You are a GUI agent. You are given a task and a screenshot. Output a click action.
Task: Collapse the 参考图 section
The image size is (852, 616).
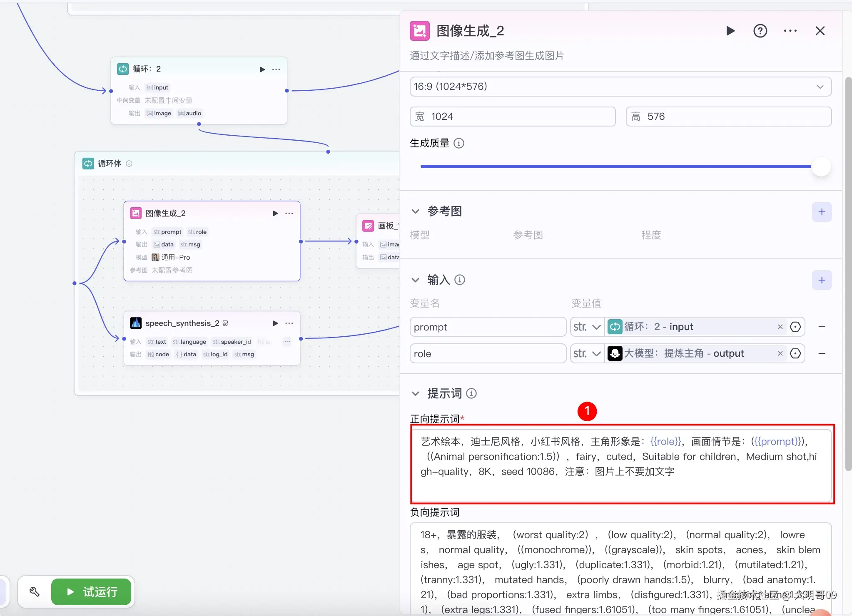pyautogui.click(x=415, y=211)
